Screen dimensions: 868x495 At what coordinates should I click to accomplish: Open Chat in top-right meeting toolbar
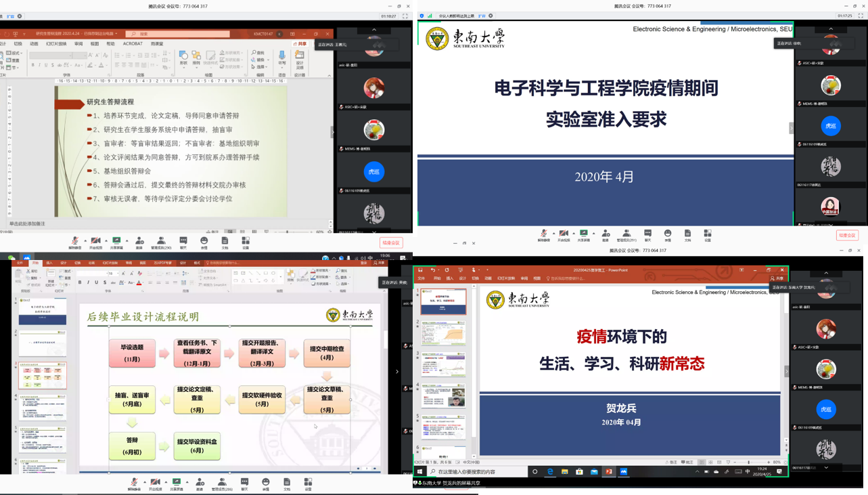tap(648, 236)
